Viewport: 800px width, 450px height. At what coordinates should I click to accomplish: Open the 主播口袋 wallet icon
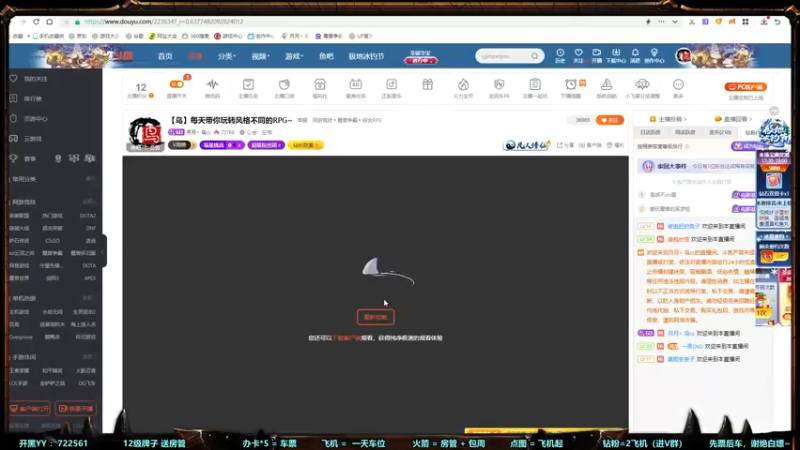coord(284,88)
